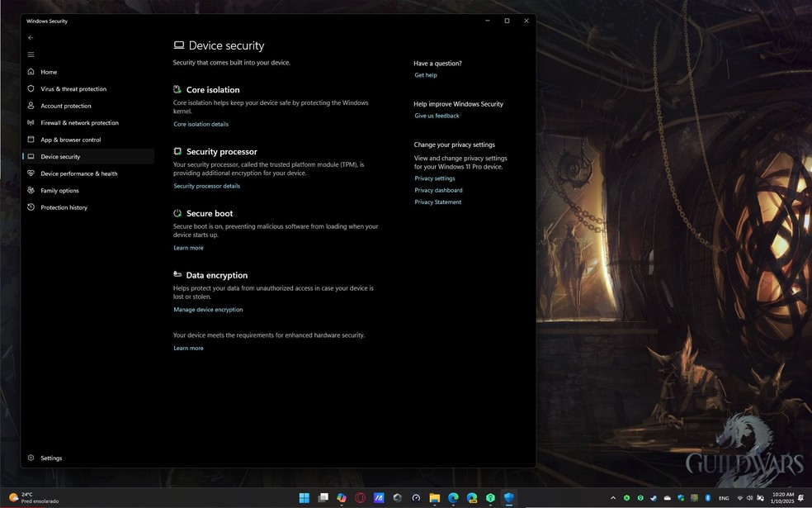Select App & browser control icon
Viewport: 812px width, 508px height.
31,140
